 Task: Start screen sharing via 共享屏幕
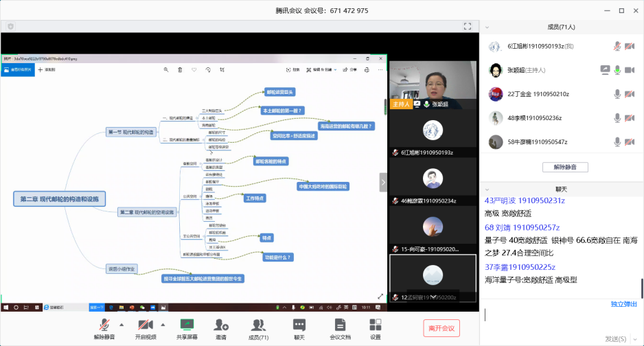coord(187,325)
